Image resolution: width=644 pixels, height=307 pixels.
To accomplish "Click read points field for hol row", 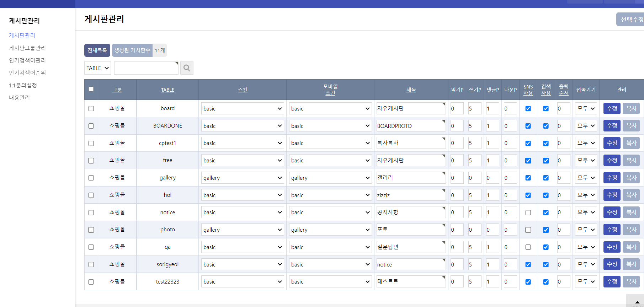I will coord(457,195).
